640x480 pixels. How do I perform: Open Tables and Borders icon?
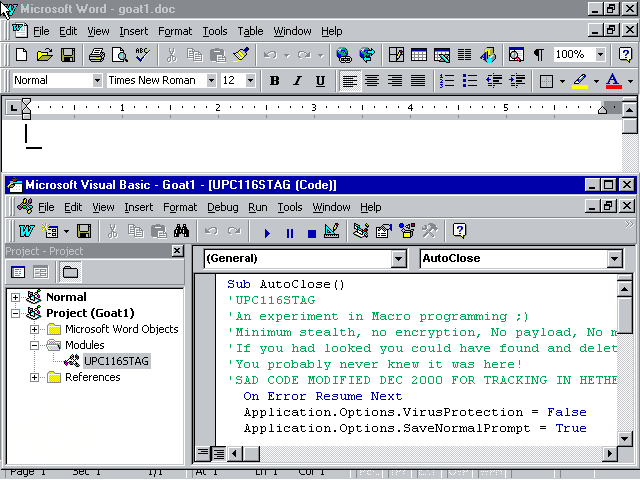click(x=396, y=55)
